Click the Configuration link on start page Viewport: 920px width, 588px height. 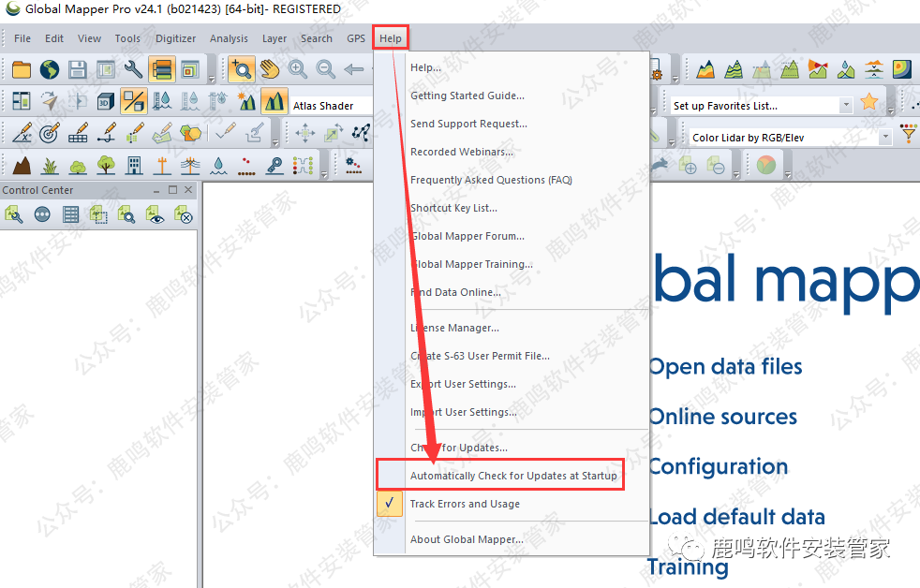point(718,466)
